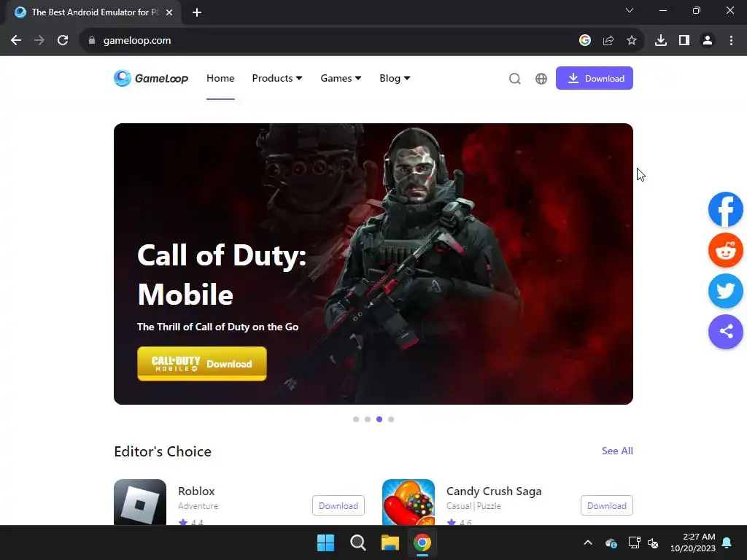
Task: Open a new browser tab
Action: 197,12
